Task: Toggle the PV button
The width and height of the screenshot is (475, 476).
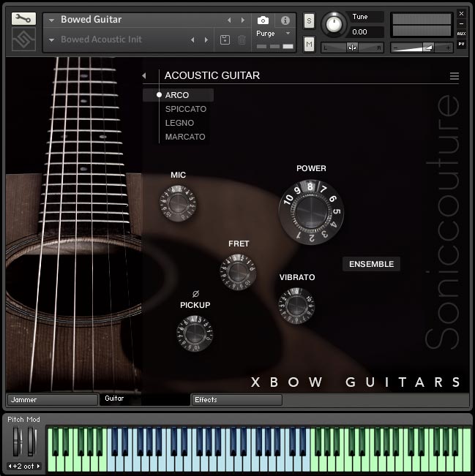Action: tap(461, 44)
